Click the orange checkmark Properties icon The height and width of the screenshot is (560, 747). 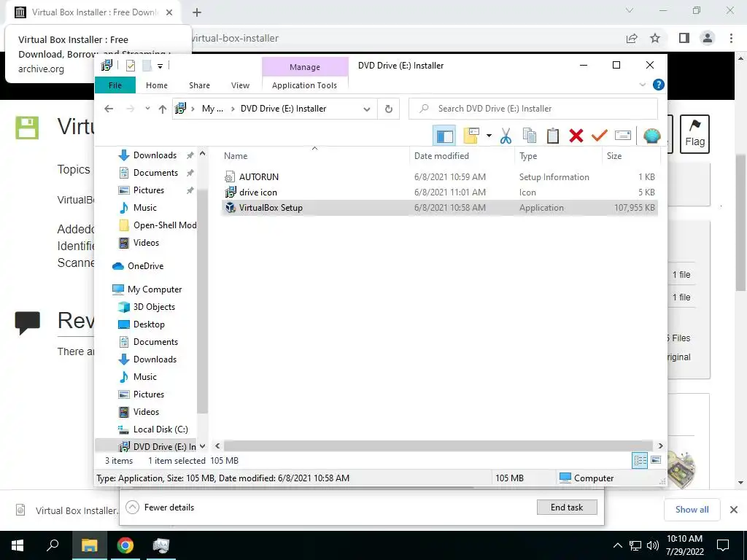point(600,136)
